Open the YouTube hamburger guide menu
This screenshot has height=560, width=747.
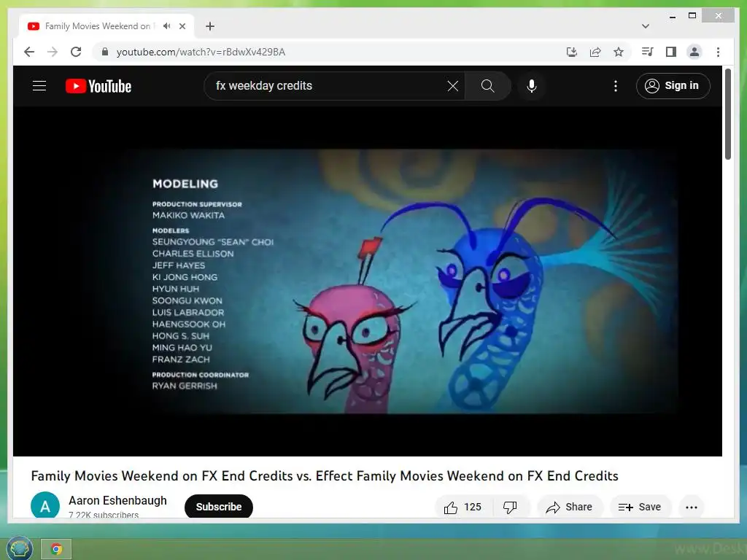click(39, 86)
